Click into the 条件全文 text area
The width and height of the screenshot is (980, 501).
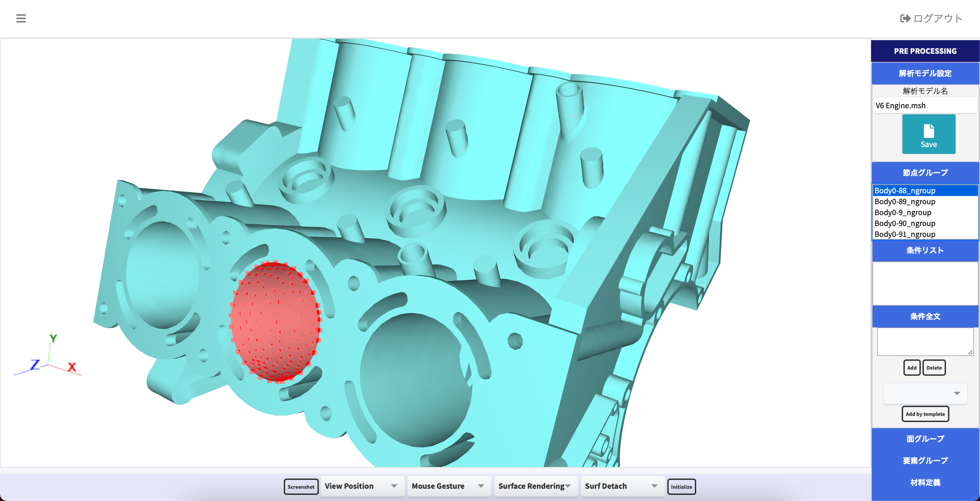(x=925, y=341)
